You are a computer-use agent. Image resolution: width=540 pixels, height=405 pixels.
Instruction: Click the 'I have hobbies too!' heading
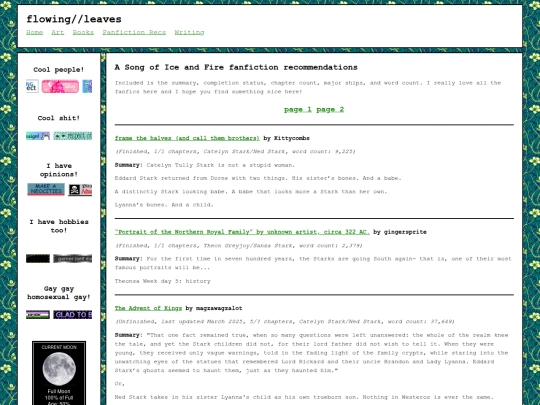click(59, 226)
